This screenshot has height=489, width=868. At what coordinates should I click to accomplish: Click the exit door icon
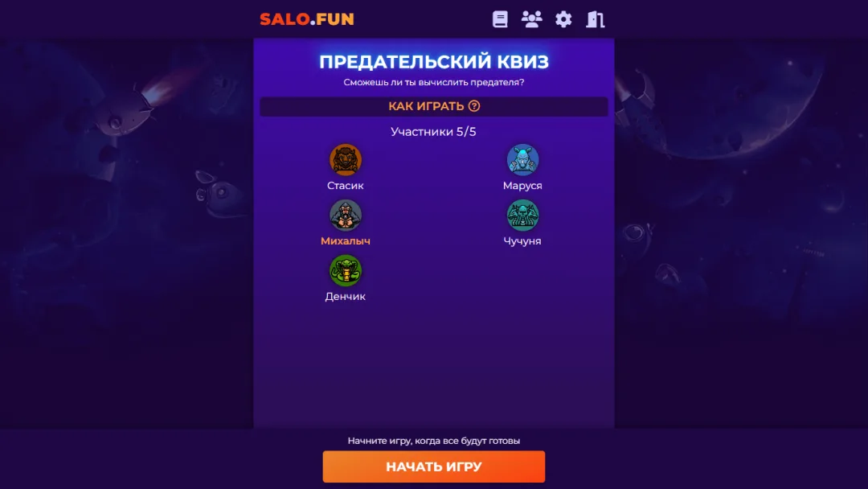click(595, 19)
